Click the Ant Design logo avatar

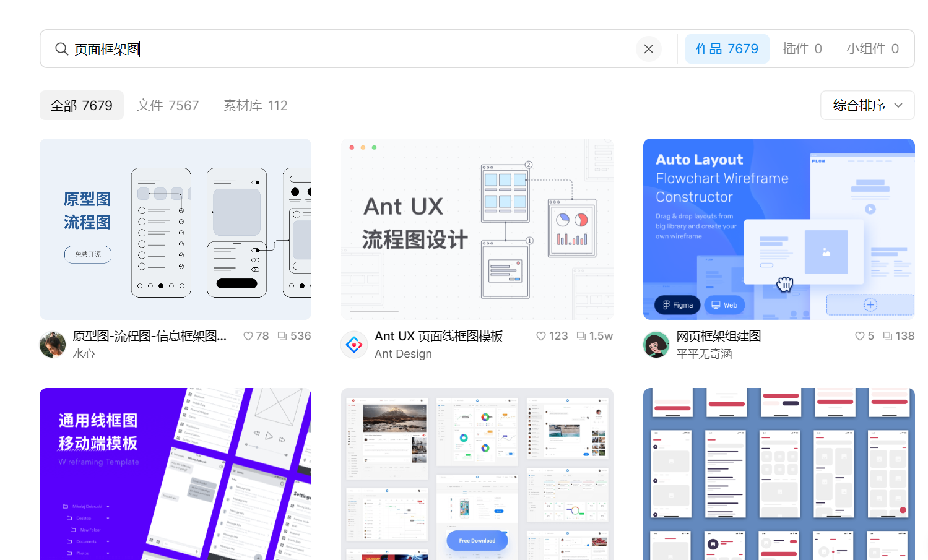[354, 345]
